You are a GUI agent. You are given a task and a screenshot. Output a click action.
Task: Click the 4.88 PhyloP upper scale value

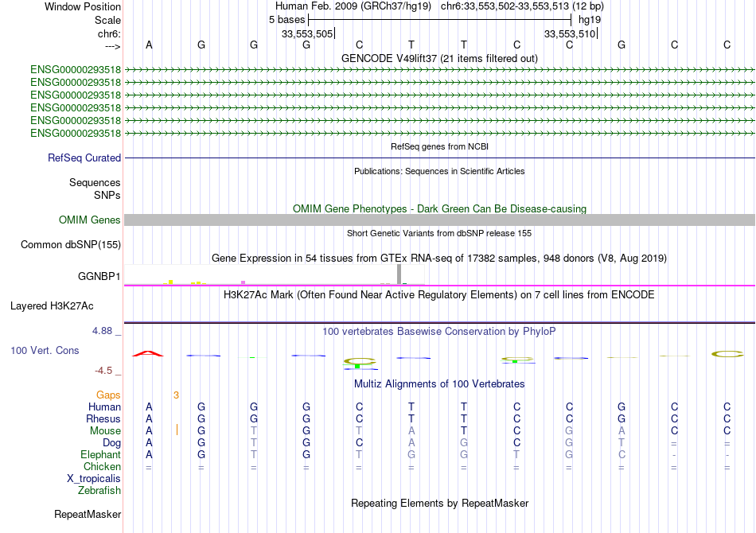point(102,331)
